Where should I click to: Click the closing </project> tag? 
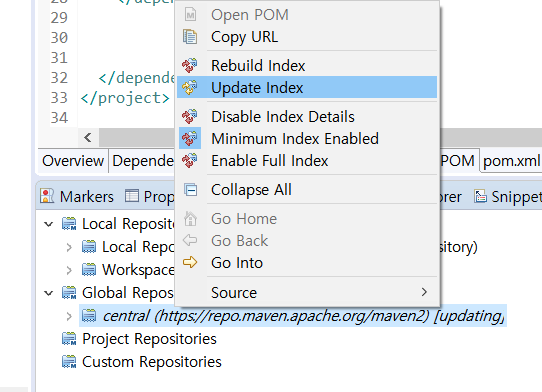125,98
